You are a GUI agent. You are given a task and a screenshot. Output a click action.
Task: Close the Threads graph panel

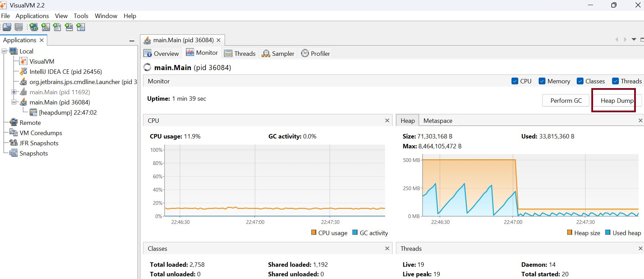coord(641,248)
